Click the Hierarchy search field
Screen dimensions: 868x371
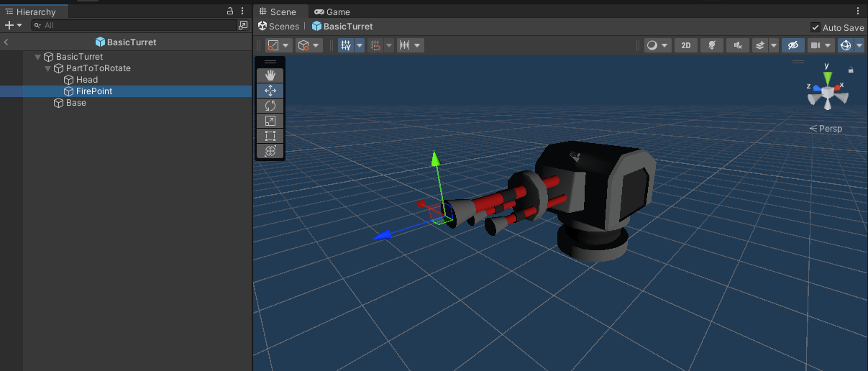(134, 25)
